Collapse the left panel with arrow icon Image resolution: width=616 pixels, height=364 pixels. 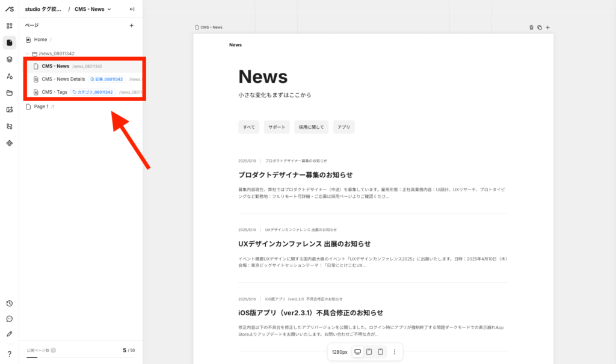pos(132,9)
